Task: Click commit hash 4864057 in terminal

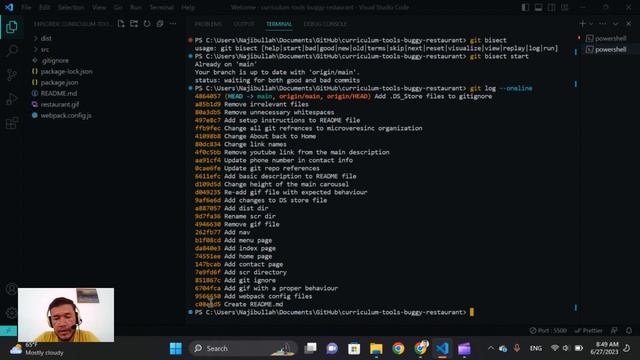Action: [207, 96]
